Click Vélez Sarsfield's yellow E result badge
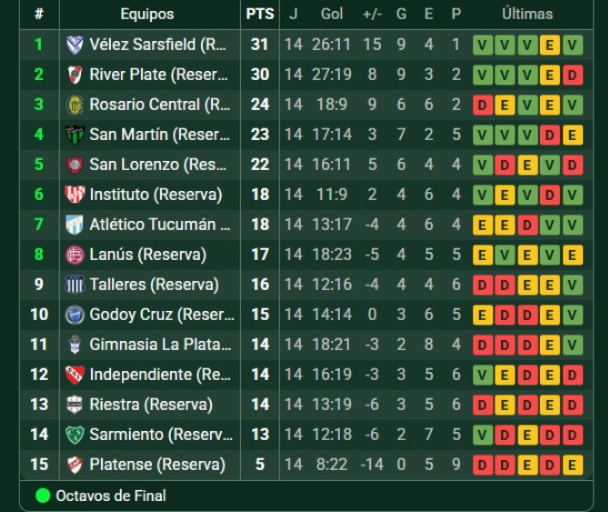Screen dimensions: 608x512 [x=550, y=45]
